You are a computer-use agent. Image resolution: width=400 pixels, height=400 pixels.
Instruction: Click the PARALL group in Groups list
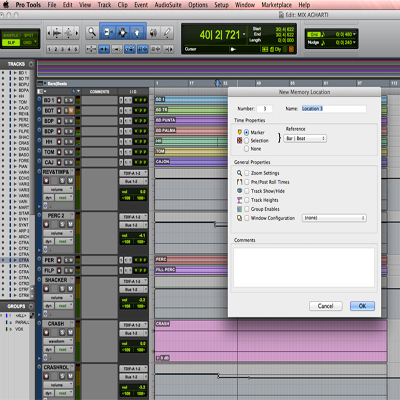coord(22,322)
